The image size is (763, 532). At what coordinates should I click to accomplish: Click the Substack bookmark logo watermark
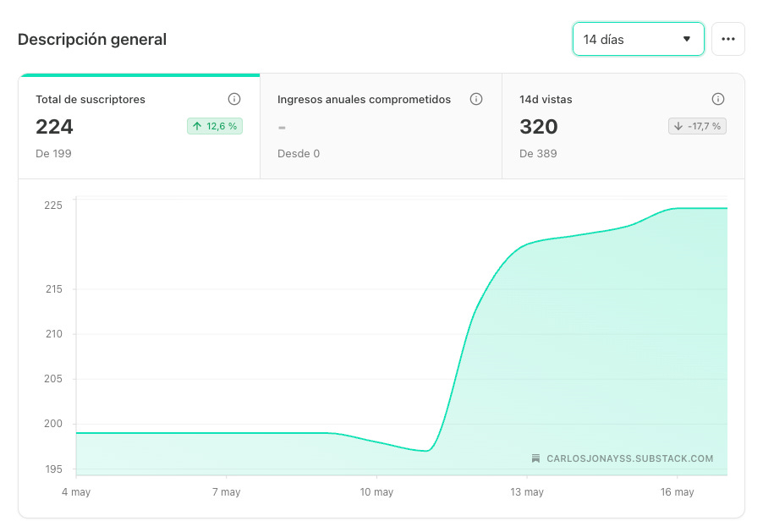coord(535,458)
